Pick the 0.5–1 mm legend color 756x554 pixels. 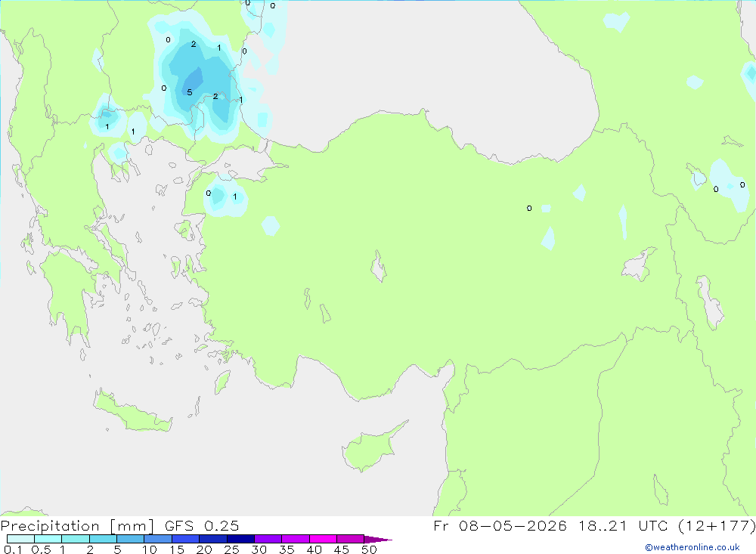point(48,539)
